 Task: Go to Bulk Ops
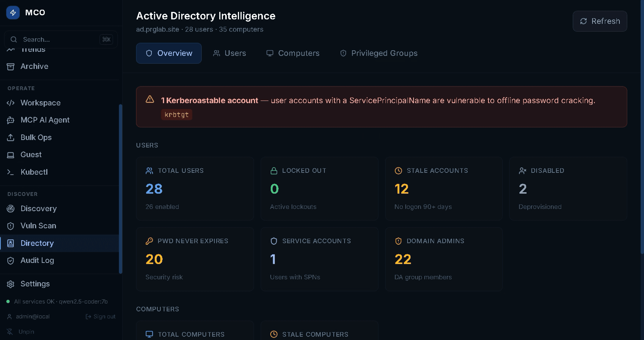click(x=59, y=138)
